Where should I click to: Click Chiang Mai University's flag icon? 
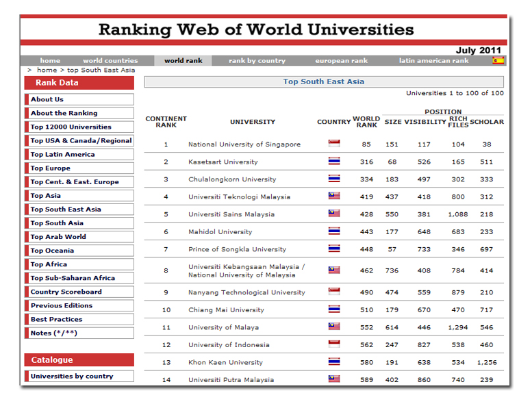[334, 309]
